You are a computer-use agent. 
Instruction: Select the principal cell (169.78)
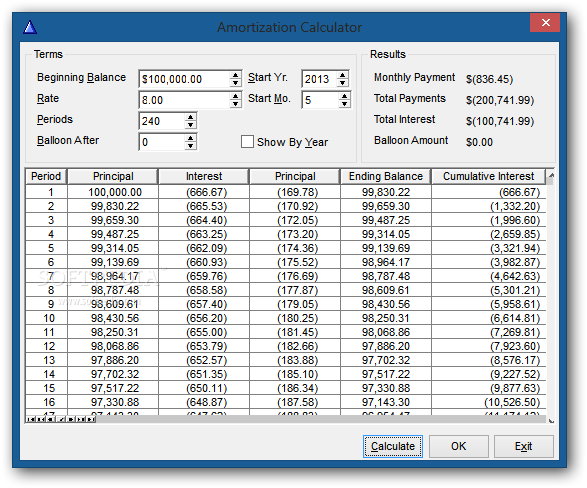tap(295, 192)
